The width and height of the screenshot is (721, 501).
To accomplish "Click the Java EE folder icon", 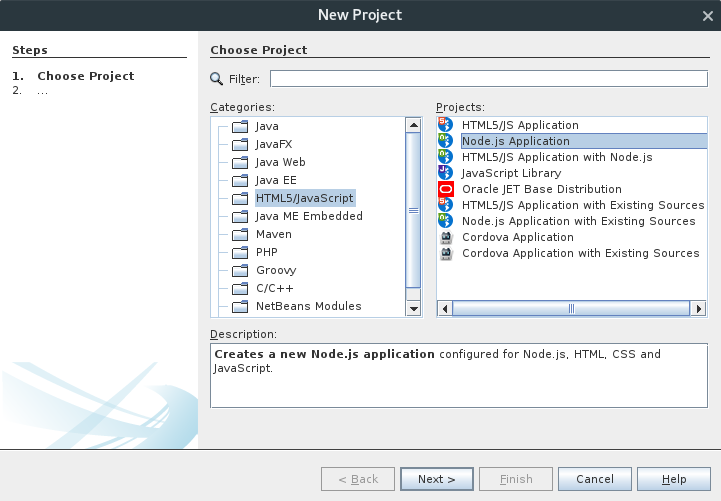I will click(240, 180).
